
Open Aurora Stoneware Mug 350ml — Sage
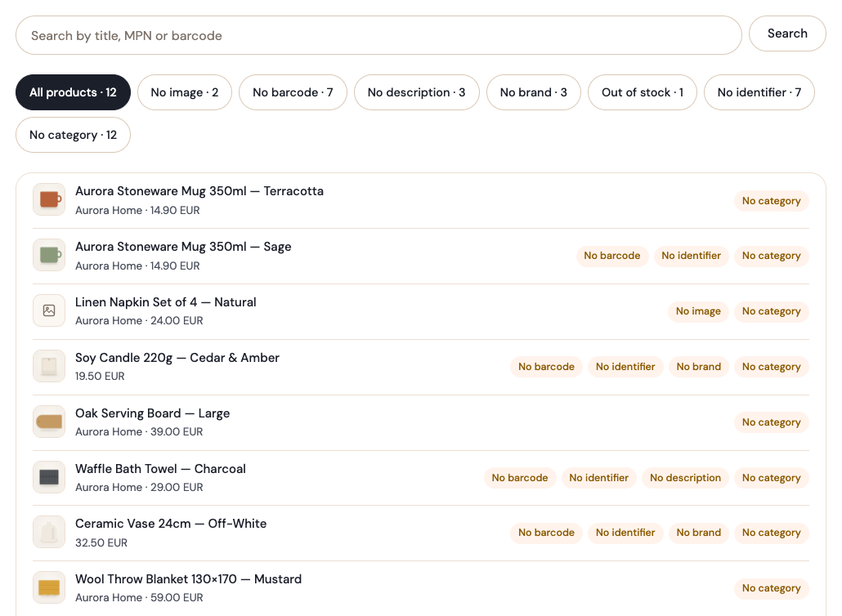pyautogui.click(x=183, y=247)
